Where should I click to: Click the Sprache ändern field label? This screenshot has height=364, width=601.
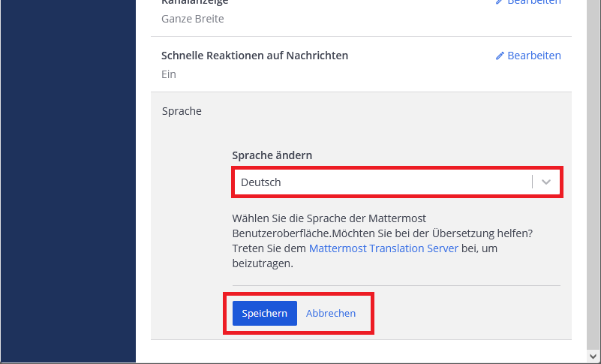[272, 155]
